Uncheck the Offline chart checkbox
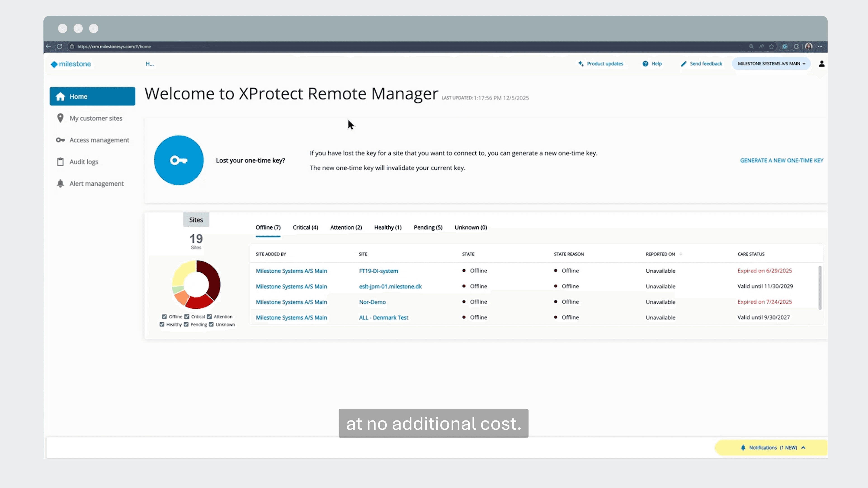Image resolution: width=868 pixels, height=488 pixels. coord(164,317)
